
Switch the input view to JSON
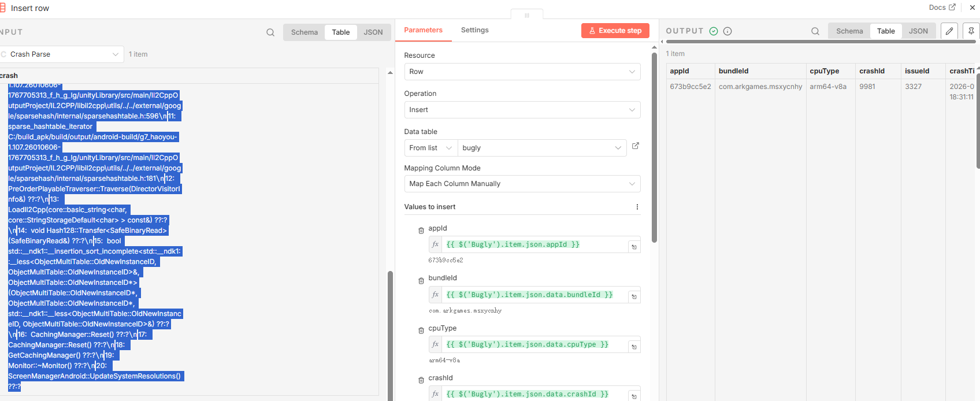[x=373, y=32]
